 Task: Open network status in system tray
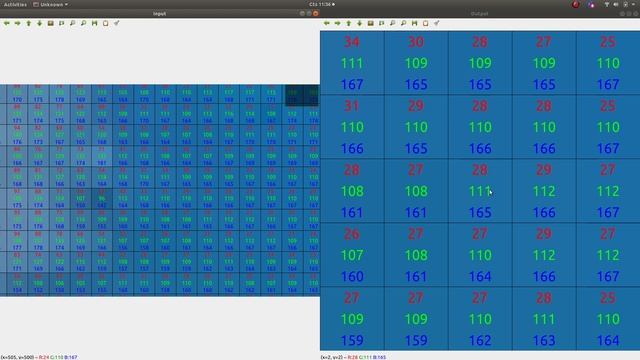tap(607, 4)
